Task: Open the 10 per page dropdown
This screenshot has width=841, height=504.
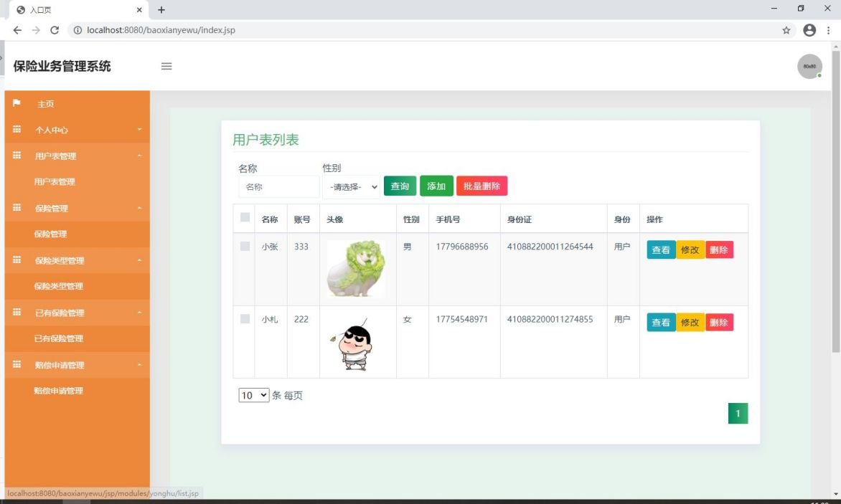Action: [x=254, y=395]
